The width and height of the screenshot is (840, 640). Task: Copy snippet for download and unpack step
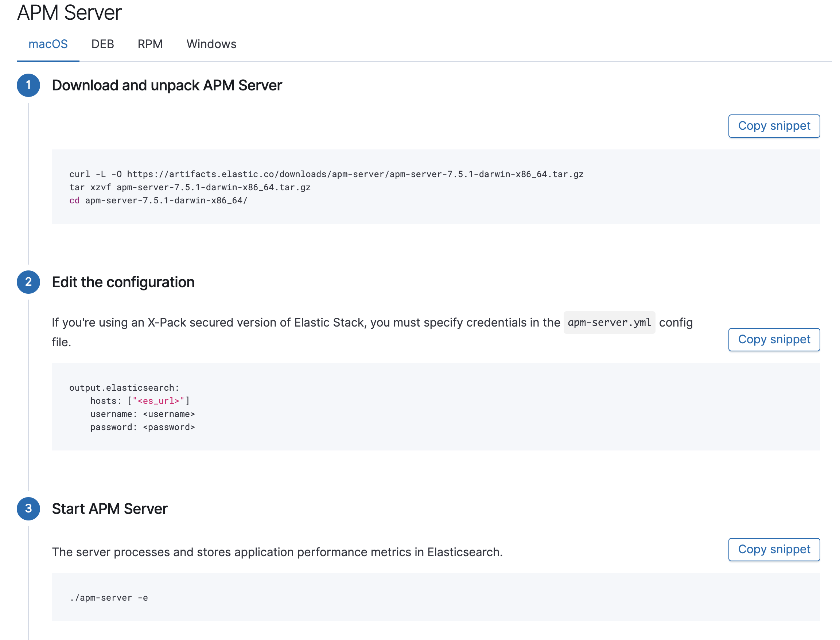click(x=774, y=126)
